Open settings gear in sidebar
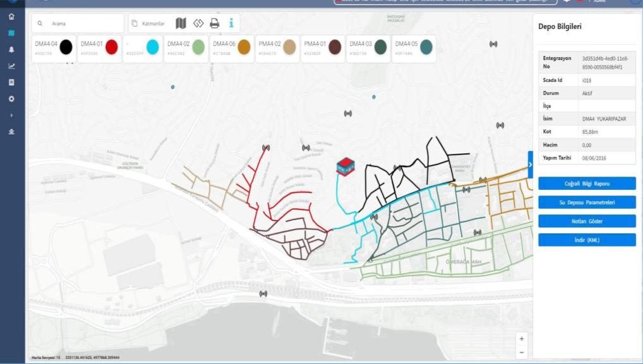The height and width of the screenshot is (364, 643). click(x=11, y=98)
